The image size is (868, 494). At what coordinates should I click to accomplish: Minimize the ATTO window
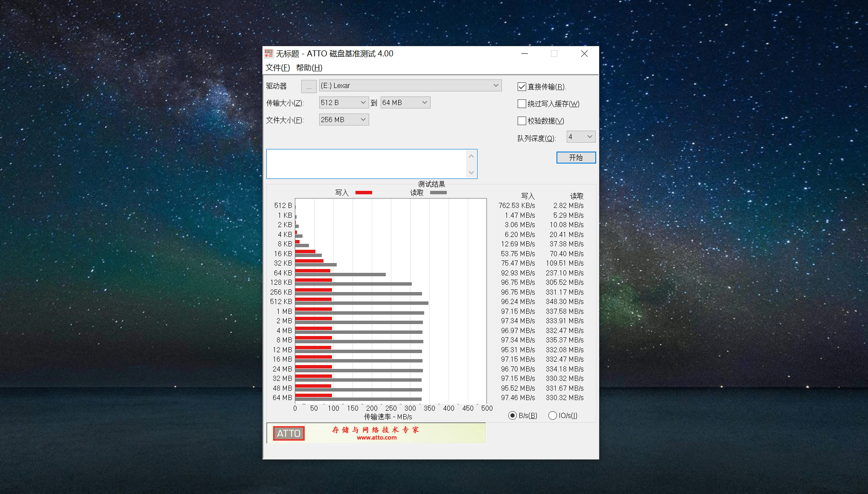pyautogui.click(x=525, y=53)
